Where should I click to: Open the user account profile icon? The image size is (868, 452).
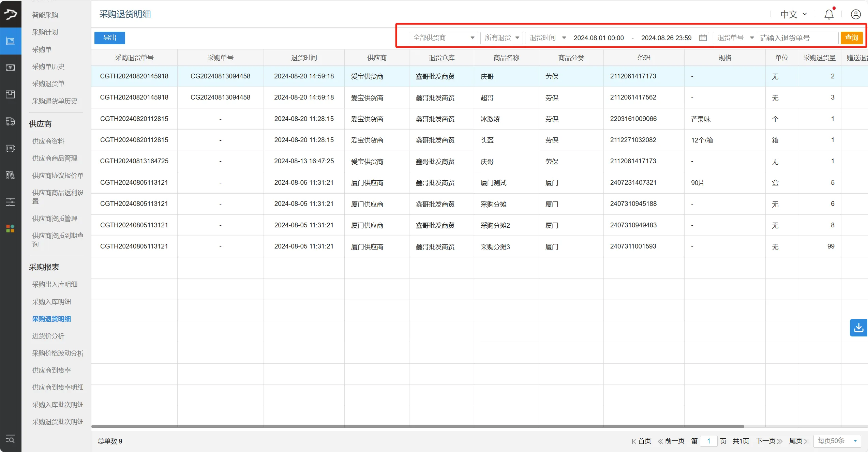click(855, 14)
